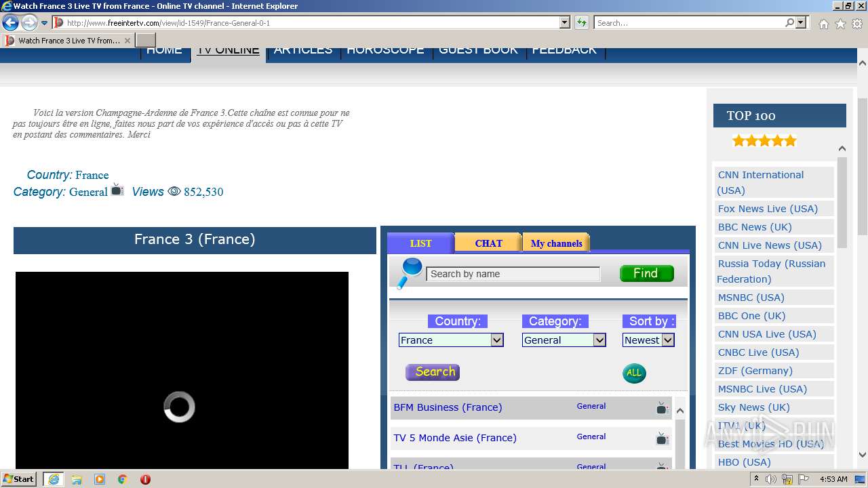Open the Category dropdown showing General

(564, 340)
